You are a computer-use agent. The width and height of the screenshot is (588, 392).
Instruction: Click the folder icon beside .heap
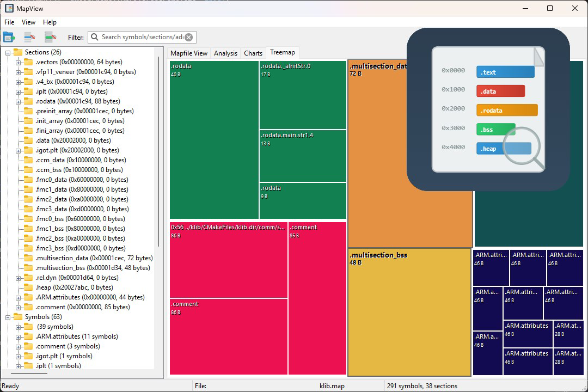pos(28,287)
